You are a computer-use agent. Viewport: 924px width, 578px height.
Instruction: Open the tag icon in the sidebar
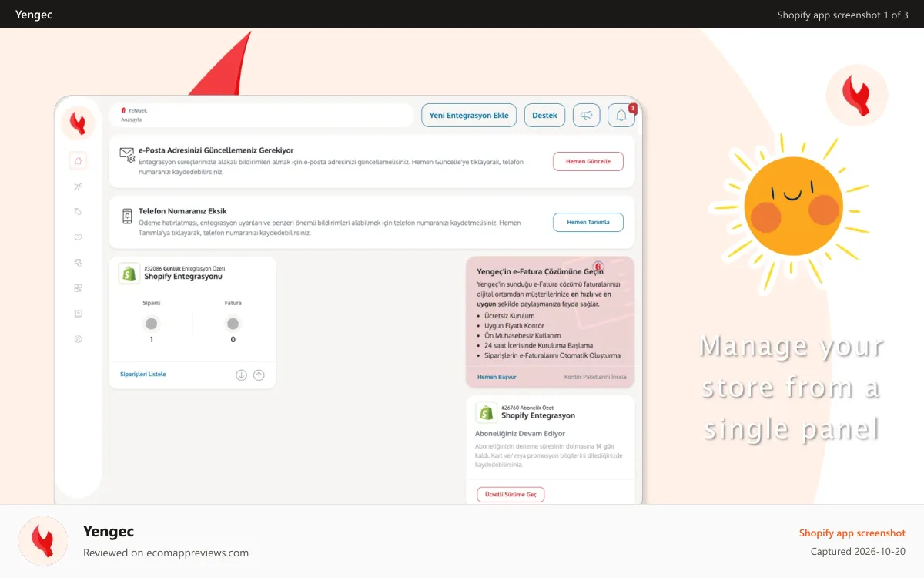[x=78, y=212]
